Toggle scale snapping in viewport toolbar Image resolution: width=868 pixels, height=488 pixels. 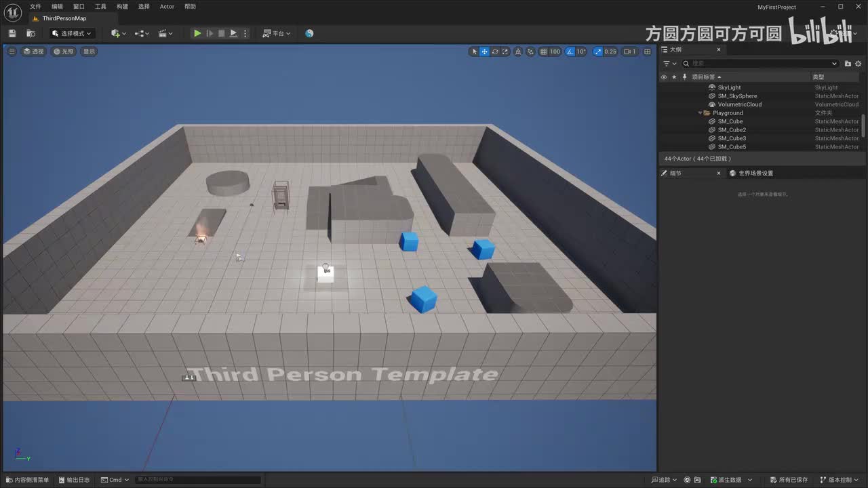pos(597,52)
